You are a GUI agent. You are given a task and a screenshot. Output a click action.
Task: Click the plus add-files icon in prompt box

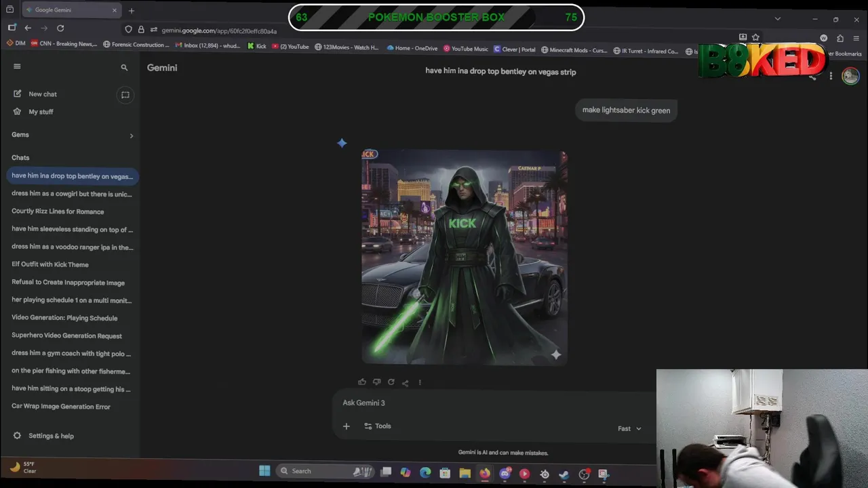tap(347, 426)
